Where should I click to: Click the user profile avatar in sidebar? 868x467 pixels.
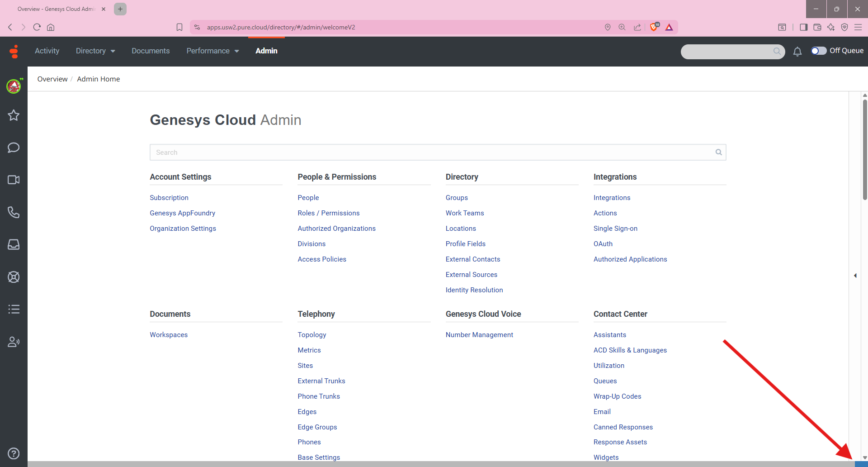tap(14, 86)
